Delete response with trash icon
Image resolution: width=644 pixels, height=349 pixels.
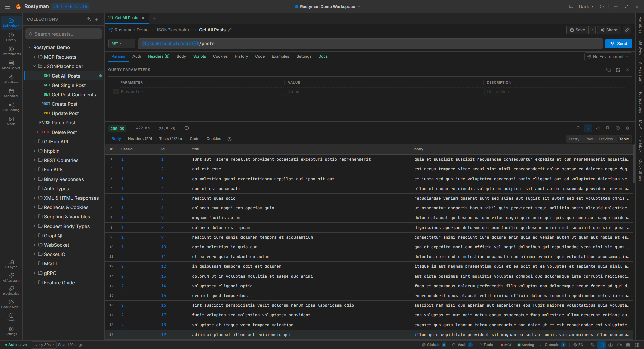[x=627, y=128]
